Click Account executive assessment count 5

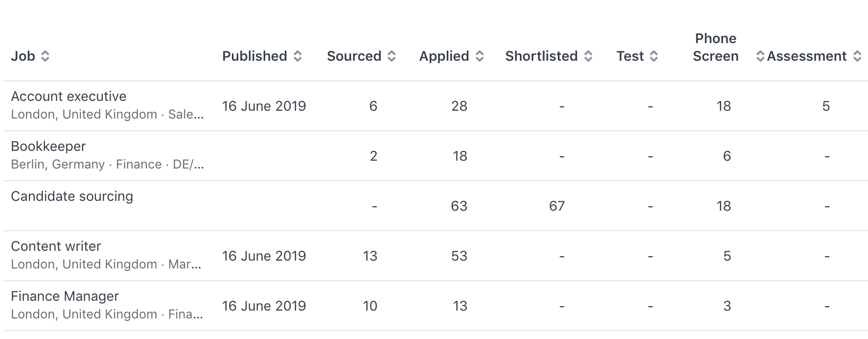(x=826, y=106)
